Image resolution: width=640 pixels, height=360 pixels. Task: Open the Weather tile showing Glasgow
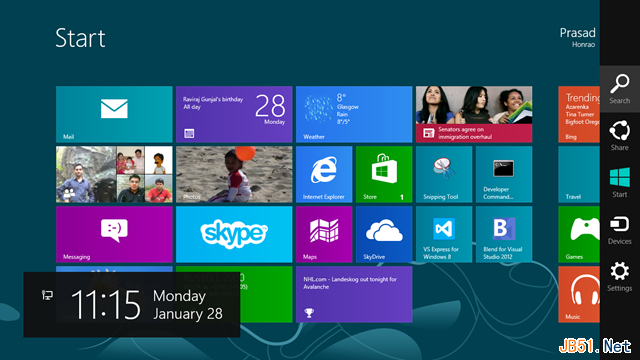(x=354, y=114)
